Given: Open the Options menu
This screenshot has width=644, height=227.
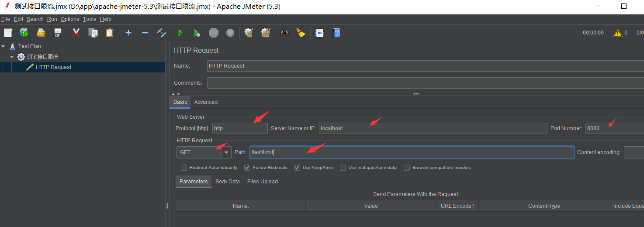Looking at the screenshot, I should (x=70, y=19).
